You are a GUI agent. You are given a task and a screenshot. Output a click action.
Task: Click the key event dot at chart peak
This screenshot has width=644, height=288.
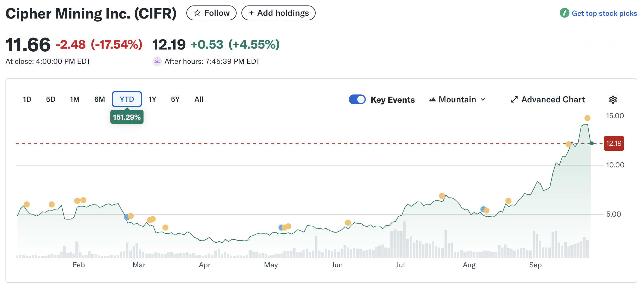tap(587, 118)
